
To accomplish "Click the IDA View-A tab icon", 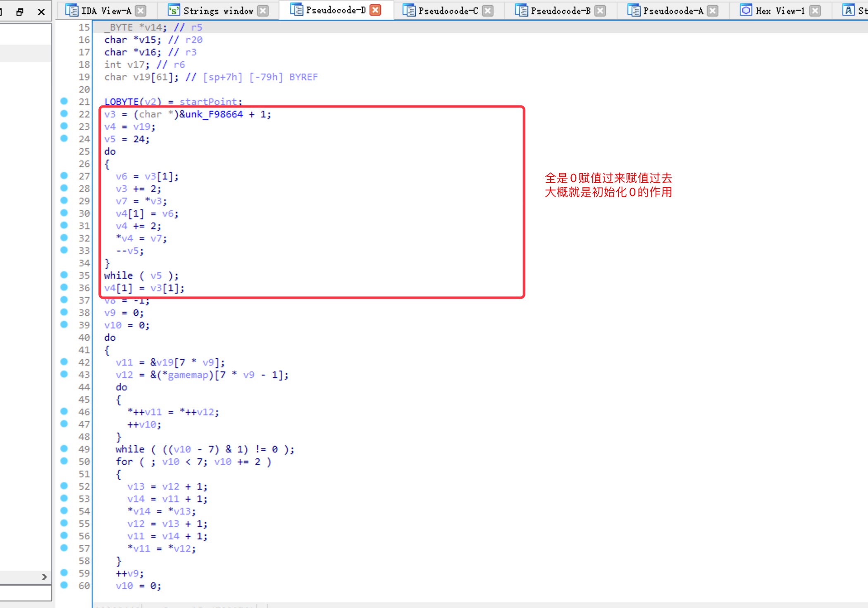I will [72, 10].
